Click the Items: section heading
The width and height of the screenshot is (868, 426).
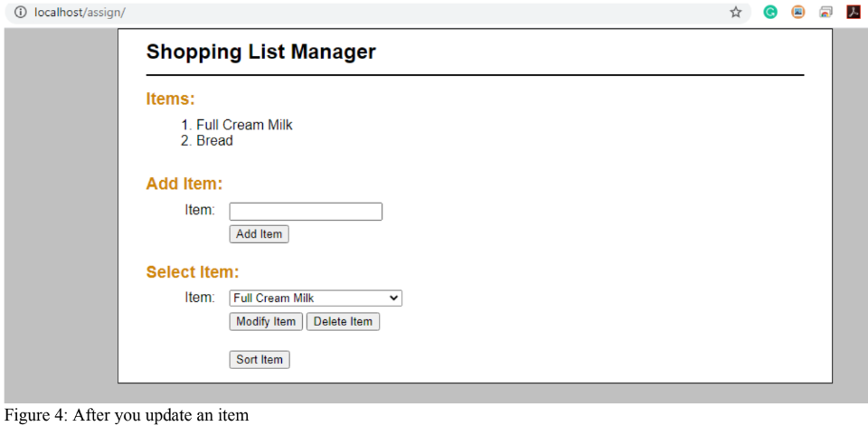click(170, 99)
